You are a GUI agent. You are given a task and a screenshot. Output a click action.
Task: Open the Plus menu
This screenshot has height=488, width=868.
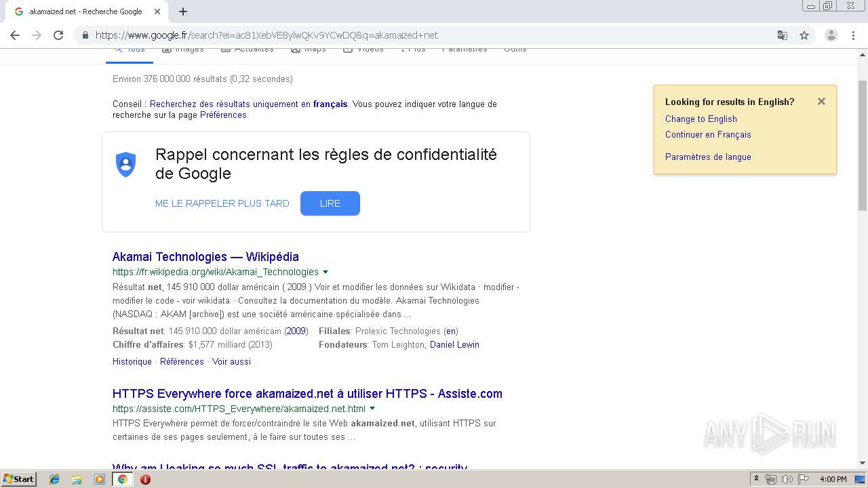413,49
